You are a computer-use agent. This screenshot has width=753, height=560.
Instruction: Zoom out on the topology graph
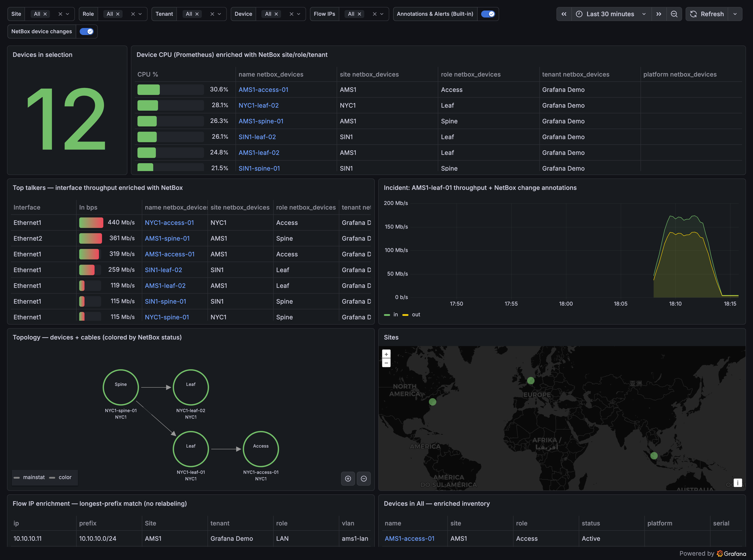[364, 479]
